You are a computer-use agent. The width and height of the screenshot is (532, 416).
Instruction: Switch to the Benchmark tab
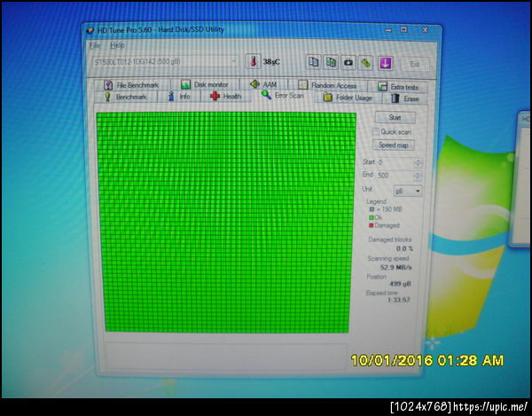[126, 97]
